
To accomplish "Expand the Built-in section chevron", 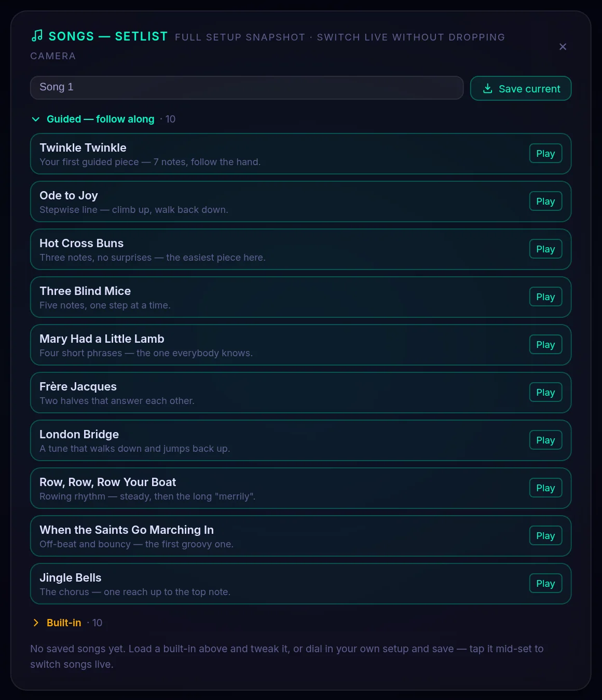I will click(x=36, y=623).
